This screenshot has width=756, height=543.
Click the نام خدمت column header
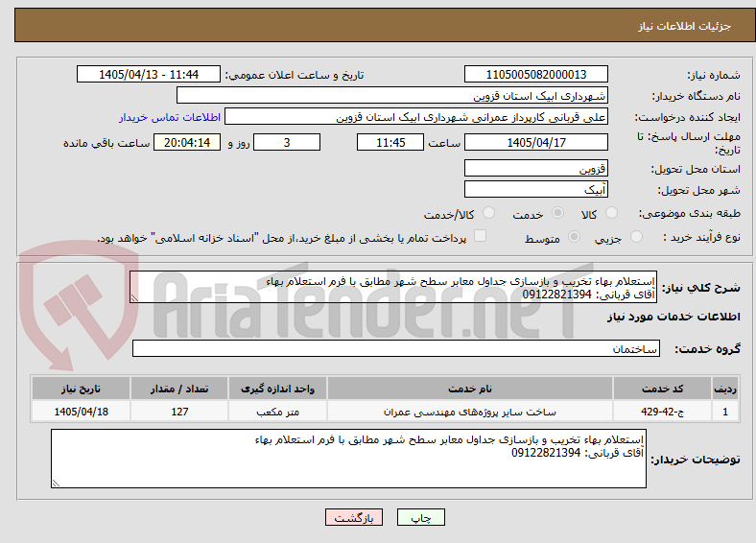[x=469, y=389]
